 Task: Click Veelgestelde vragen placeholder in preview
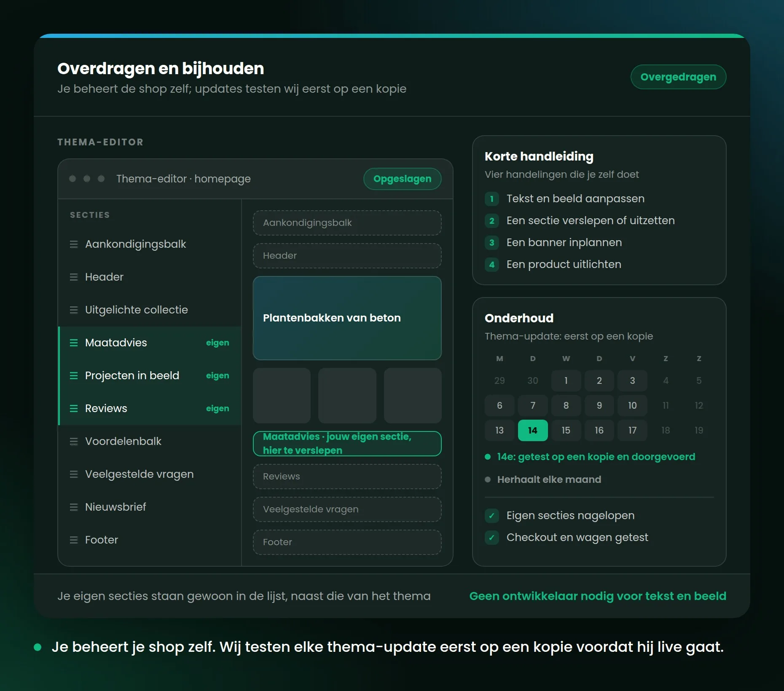click(x=347, y=509)
